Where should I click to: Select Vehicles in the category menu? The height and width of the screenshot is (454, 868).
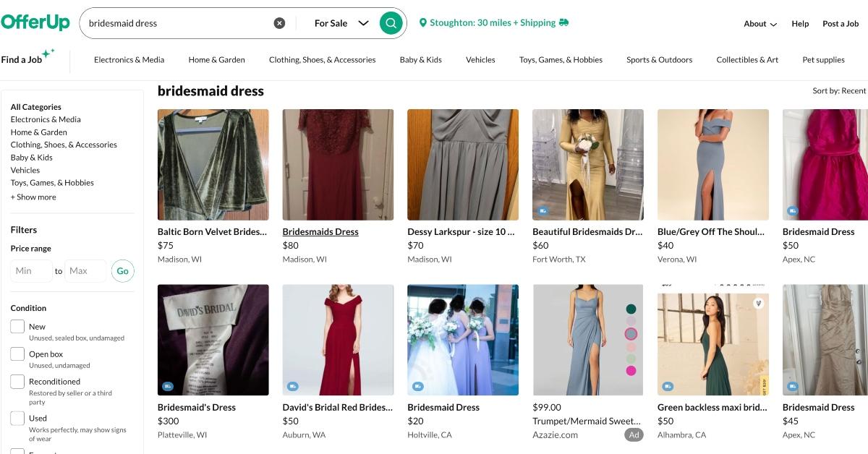(x=25, y=170)
